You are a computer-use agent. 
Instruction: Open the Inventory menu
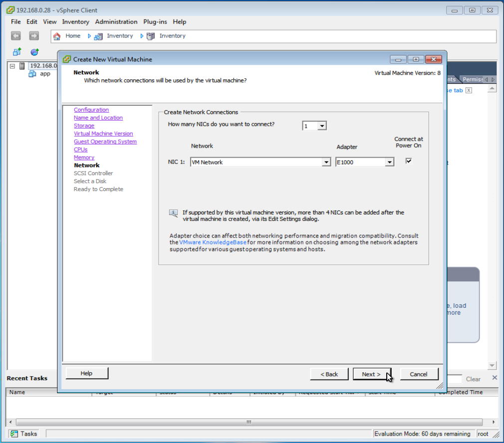coord(75,22)
